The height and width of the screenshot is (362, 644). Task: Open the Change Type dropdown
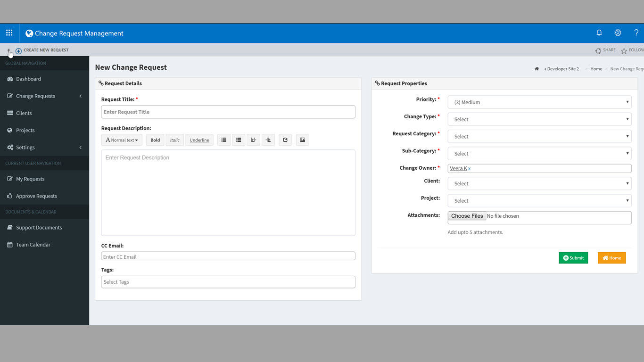click(x=539, y=119)
